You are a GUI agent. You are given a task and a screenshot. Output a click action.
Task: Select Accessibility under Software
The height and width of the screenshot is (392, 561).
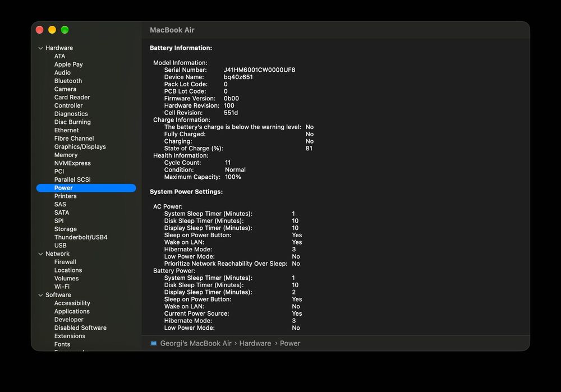[x=72, y=303]
